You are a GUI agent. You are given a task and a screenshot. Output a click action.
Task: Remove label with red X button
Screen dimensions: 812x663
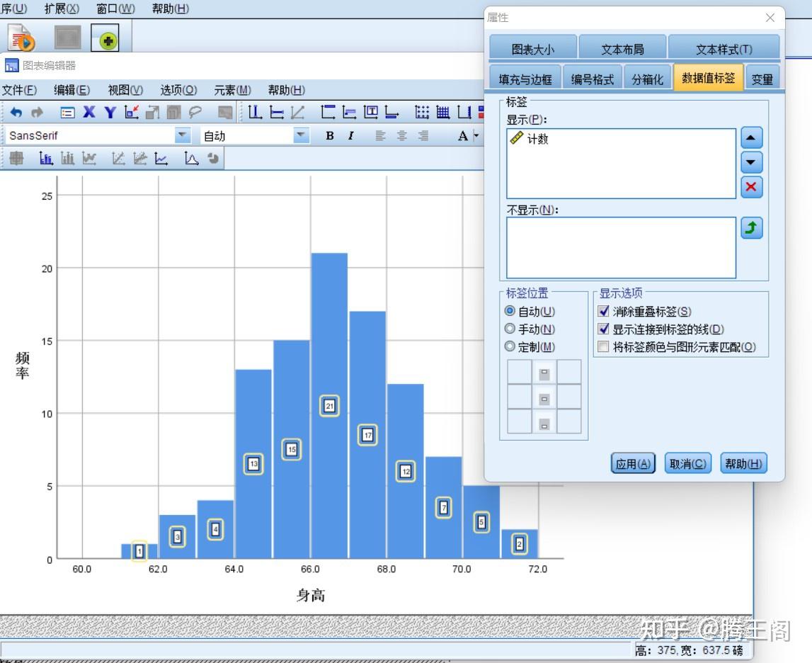pos(751,187)
